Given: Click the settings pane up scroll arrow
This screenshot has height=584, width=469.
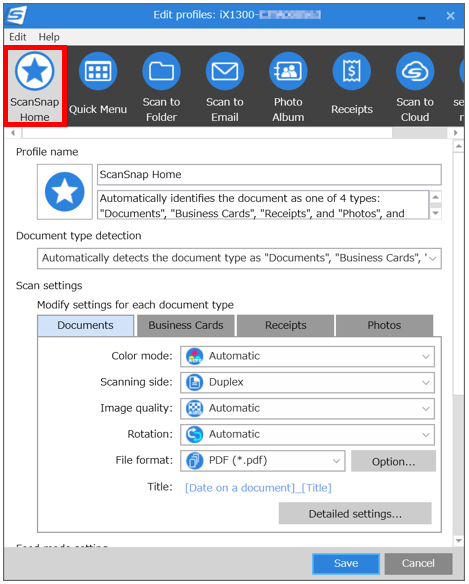Looking at the screenshot, I should (459, 147).
